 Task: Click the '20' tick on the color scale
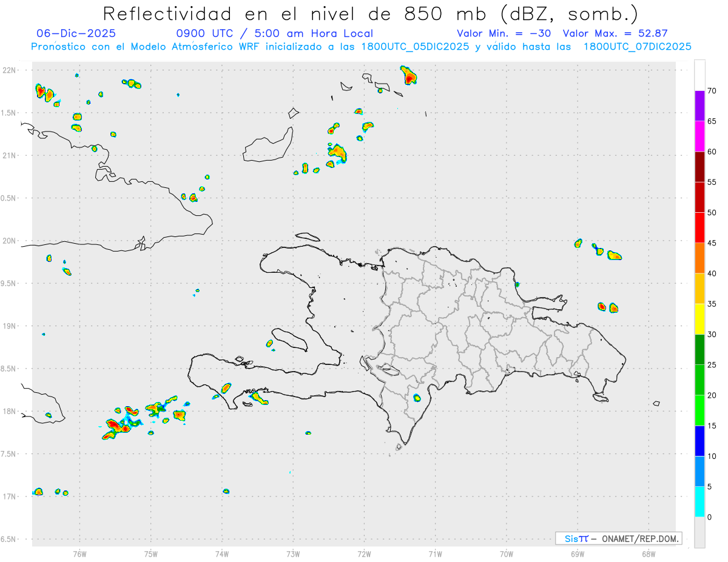click(712, 395)
